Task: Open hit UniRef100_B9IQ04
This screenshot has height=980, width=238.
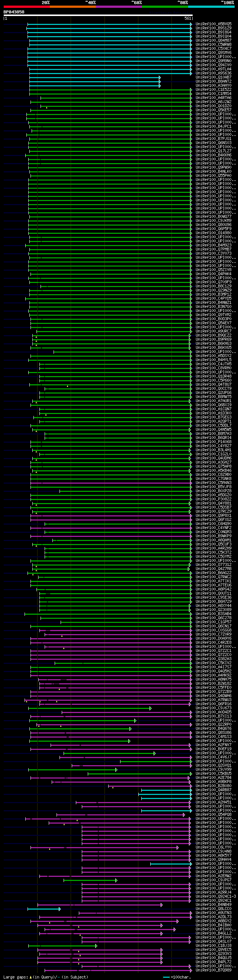Action: tap(214, 36)
